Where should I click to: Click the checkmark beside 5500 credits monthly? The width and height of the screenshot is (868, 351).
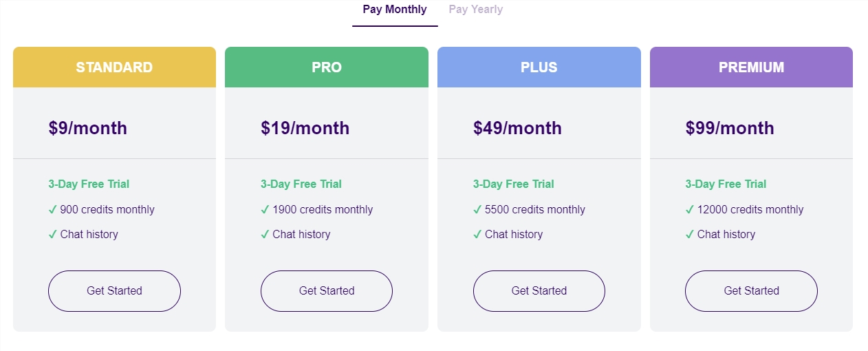click(477, 209)
